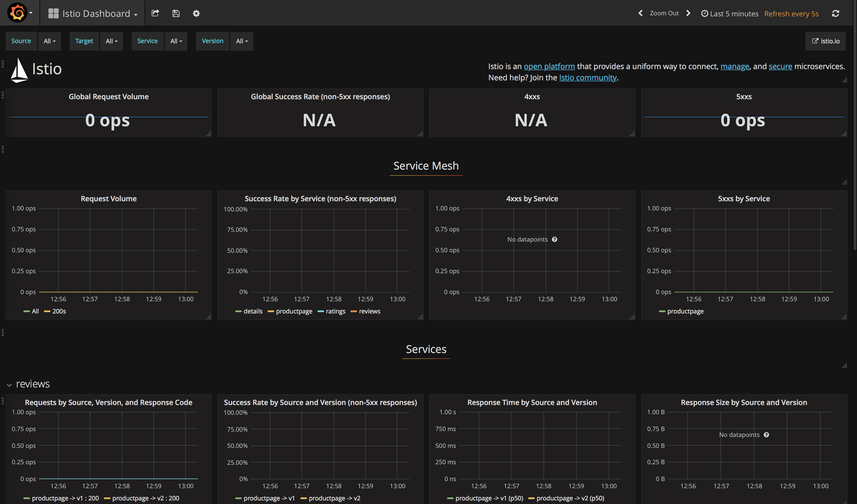Open the Source variable All dropdown
The width and height of the screenshot is (857, 504).
pos(49,41)
